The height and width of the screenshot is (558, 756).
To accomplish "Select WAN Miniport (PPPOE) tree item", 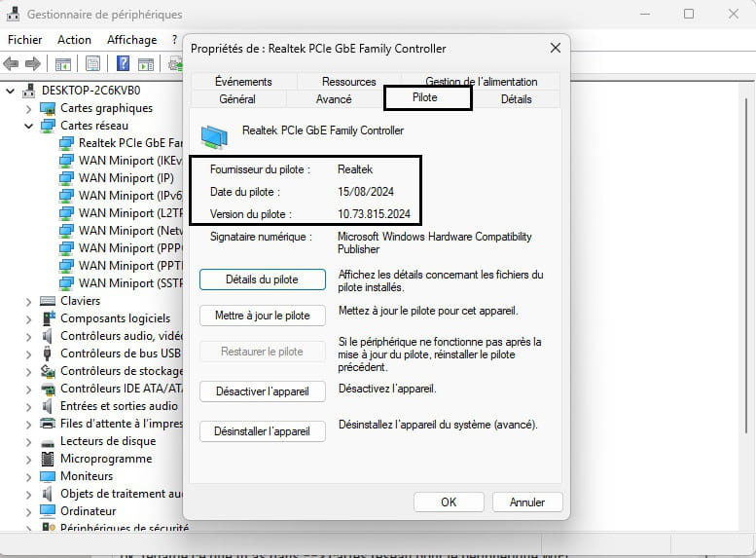I will point(120,248).
